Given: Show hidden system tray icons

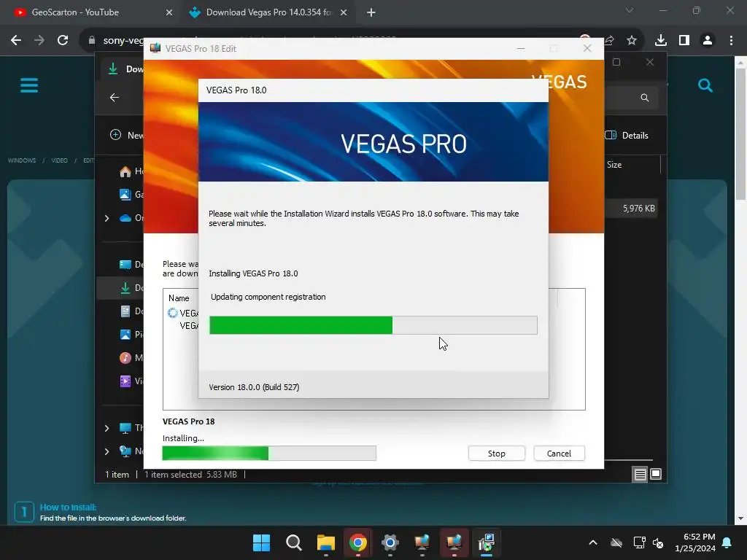Looking at the screenshot, I should [x=593, y=542].
